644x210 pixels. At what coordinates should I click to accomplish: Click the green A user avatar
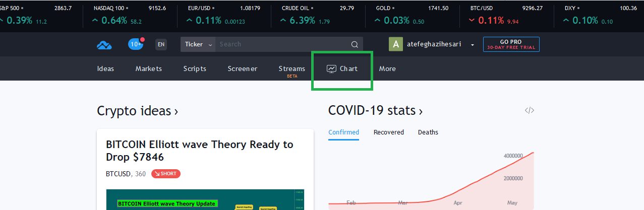click(396, 44)
